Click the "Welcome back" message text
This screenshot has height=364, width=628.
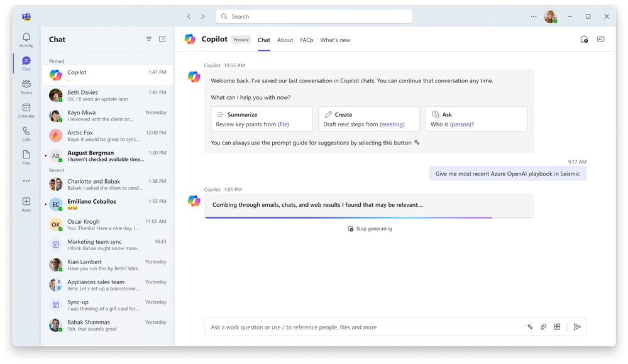[x=352, y=80]
